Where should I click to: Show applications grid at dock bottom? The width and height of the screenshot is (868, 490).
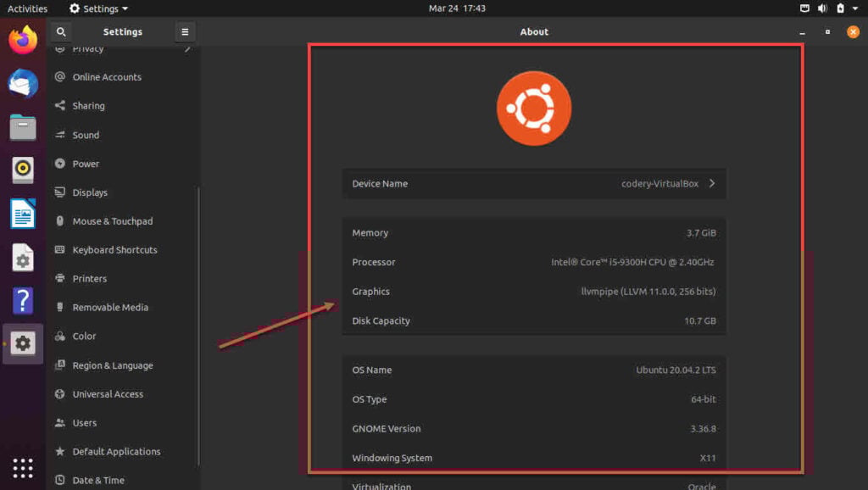pos(23,469)
